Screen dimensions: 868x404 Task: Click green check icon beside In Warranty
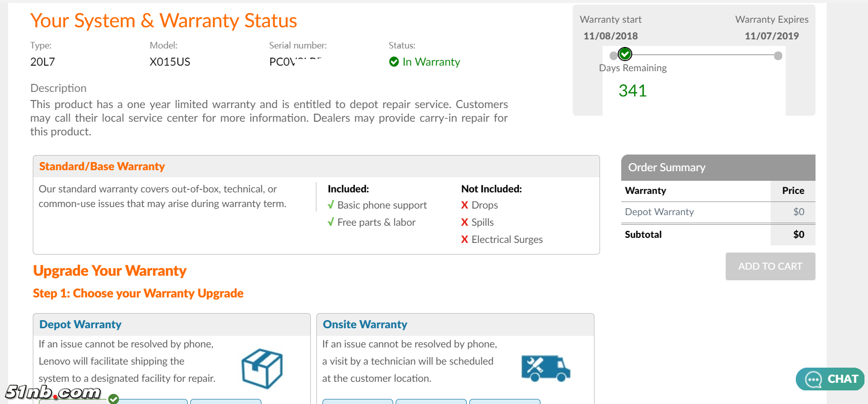(394, 62)
